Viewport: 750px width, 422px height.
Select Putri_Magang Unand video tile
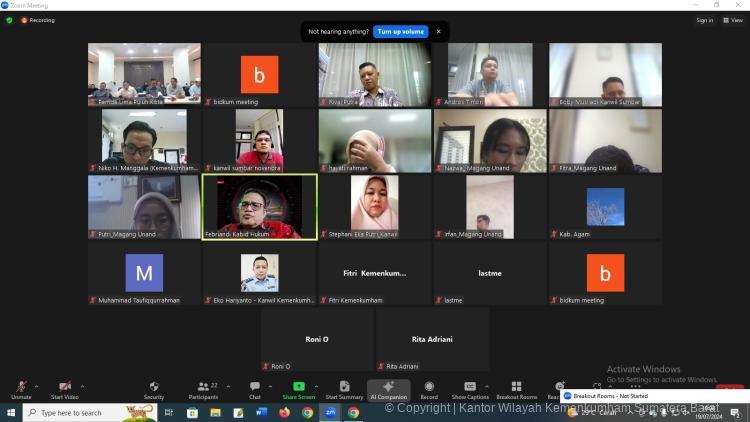(144, 207)
